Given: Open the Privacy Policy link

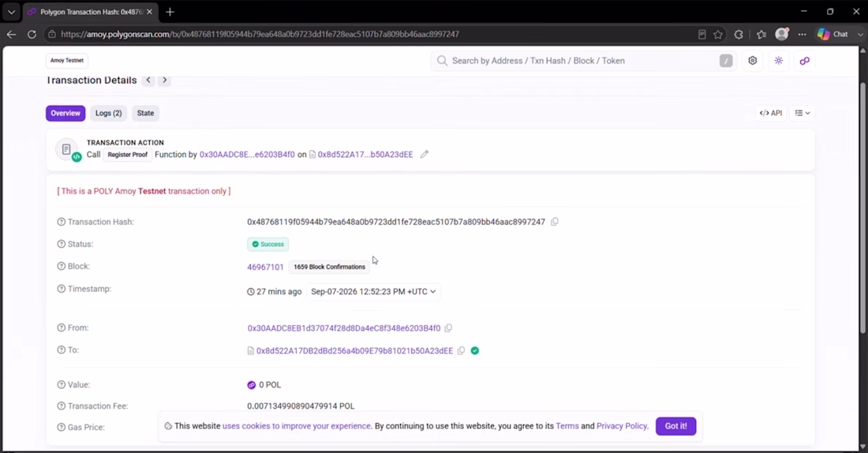Looking at the screenshot, I should (622, 426).
